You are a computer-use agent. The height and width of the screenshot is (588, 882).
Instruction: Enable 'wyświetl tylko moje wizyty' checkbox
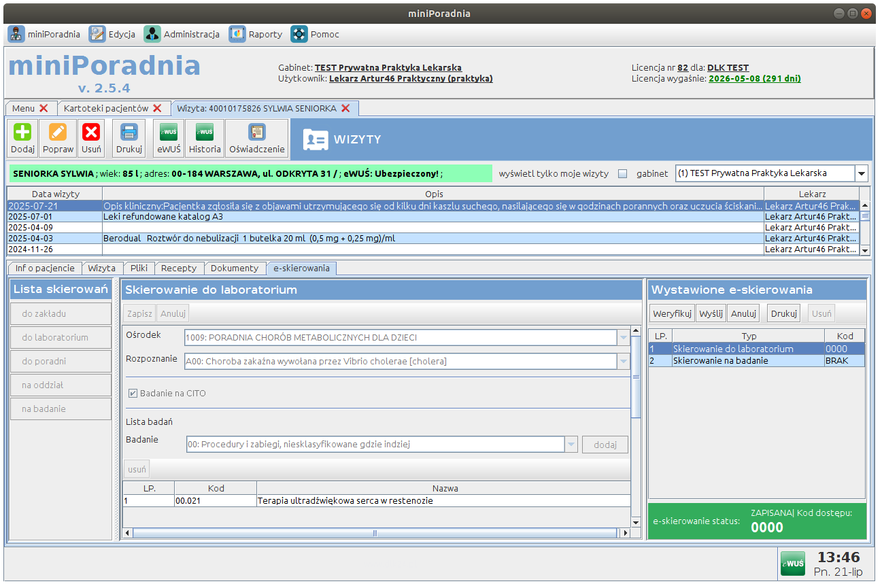pyautogui.click(x=622, y=174)
